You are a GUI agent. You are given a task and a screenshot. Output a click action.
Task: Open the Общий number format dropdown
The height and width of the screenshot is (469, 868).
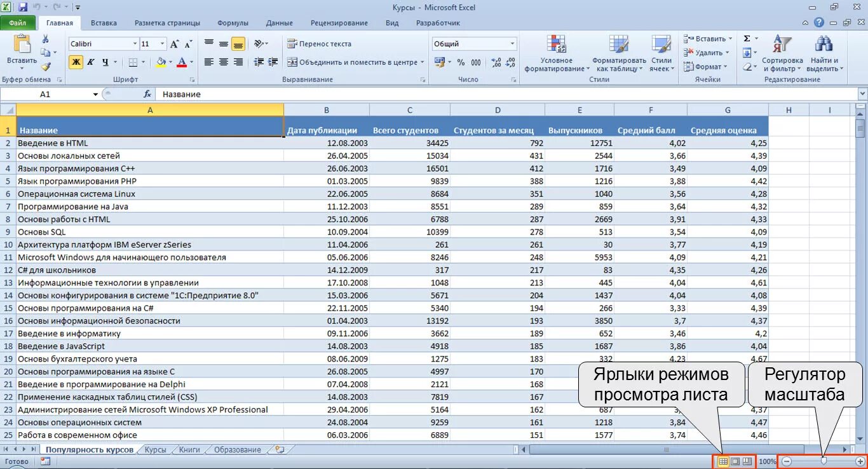click(512, 44)
